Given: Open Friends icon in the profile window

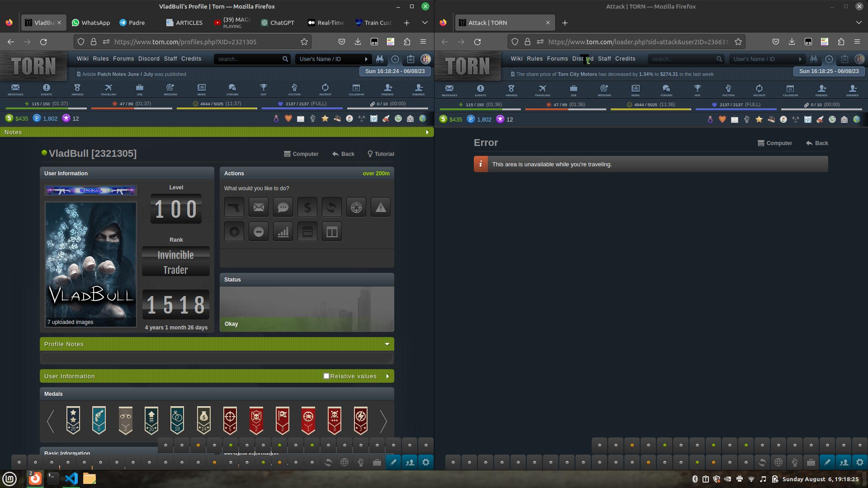Looking at the screenshot, I should (x=387, y=89).
